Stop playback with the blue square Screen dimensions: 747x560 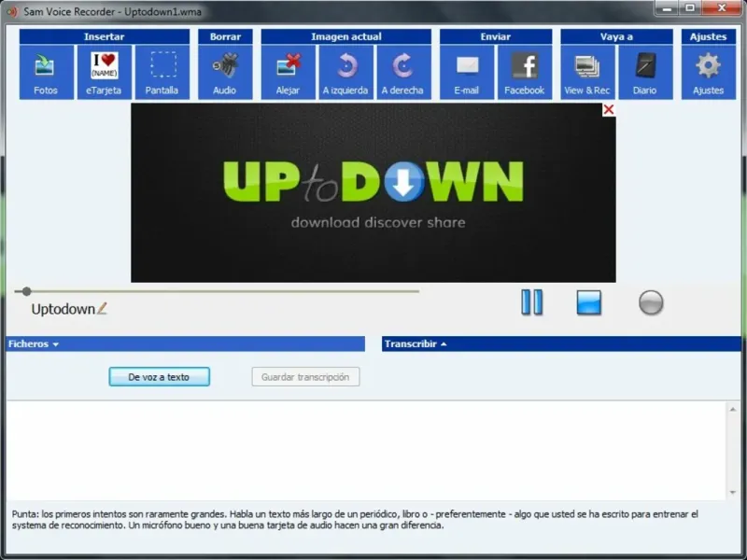pyautogui.click(x=589, y=302)
